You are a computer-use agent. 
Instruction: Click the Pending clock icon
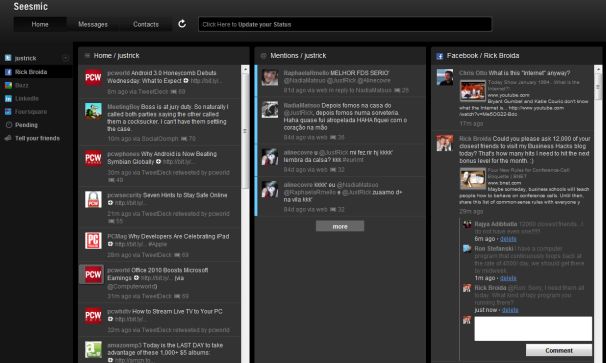pos(8,125)
